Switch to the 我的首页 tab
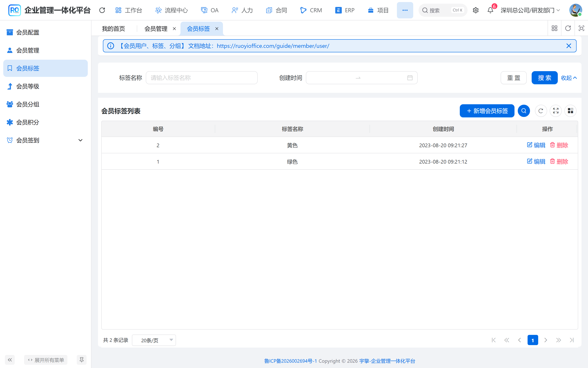The height and width of the screenshot is (368, 588). point(114,29)
